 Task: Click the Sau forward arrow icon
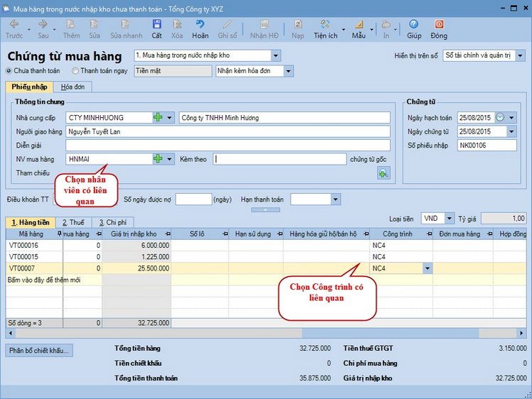[43, 24]
